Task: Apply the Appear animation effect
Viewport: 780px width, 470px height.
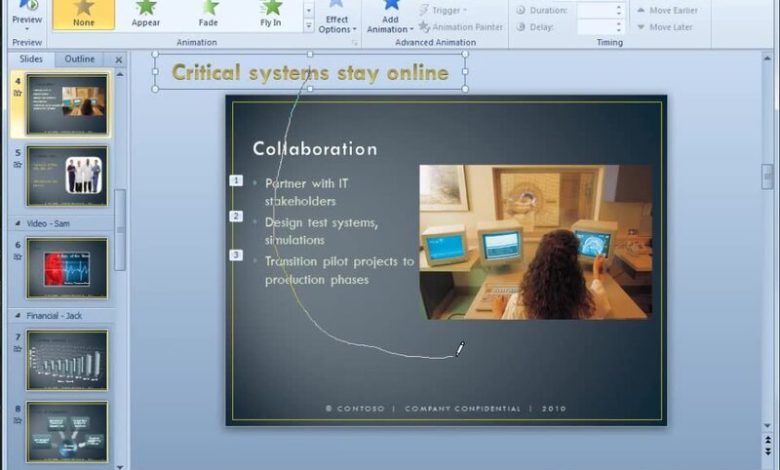Action: pos(146,14)
